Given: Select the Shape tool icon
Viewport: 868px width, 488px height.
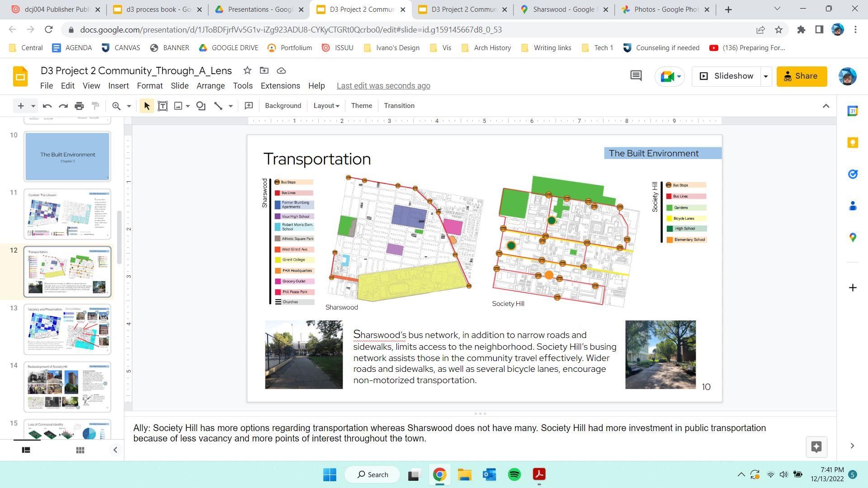Looking at the screenshot, I should click(x=201, y=106).
